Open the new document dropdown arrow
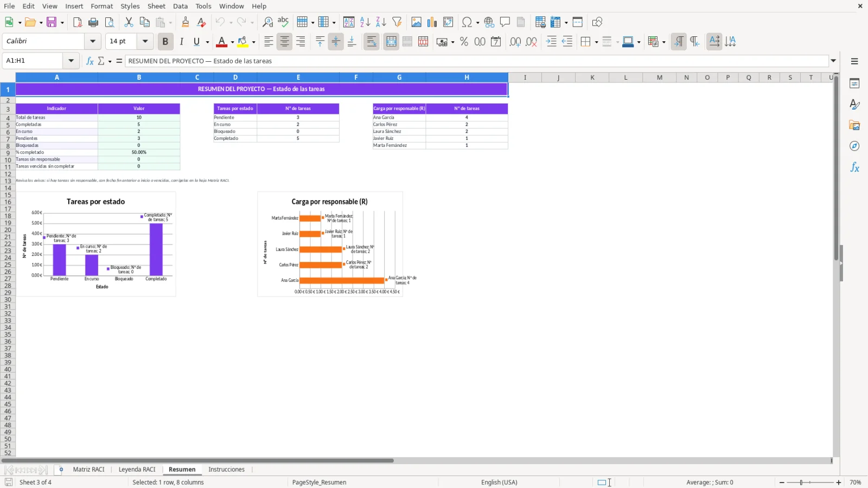The image size is (868, 488). point(20,22)
